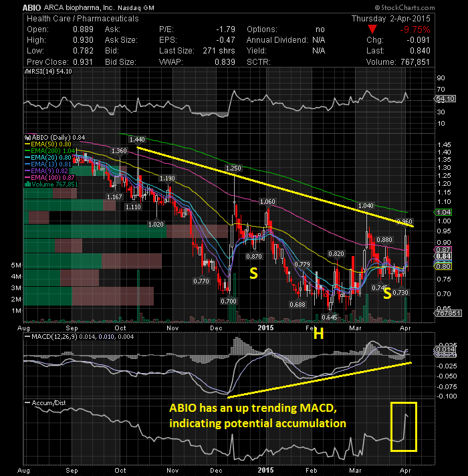Select the Low value 0.782
This screenshot has height=476, width=468.
(x=83, y=51)
